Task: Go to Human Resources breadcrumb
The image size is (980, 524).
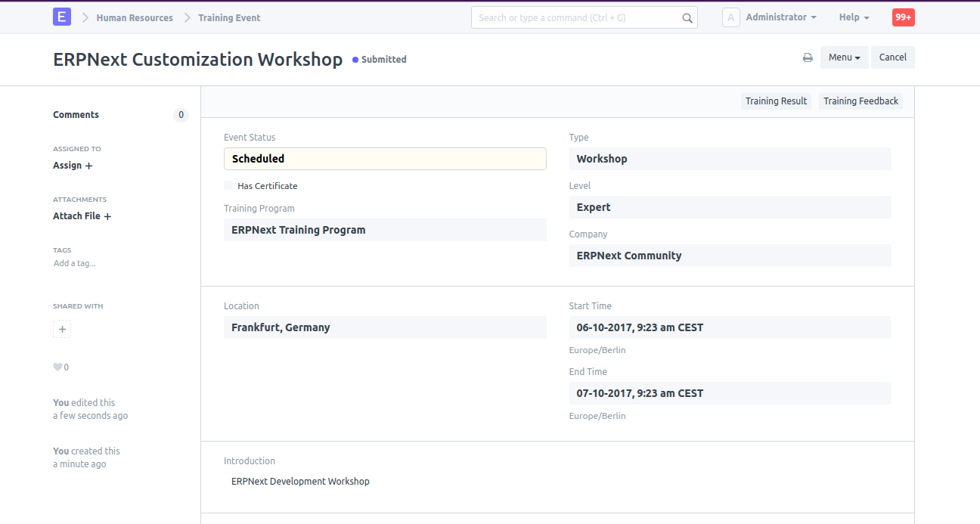Action: (135, 18)
